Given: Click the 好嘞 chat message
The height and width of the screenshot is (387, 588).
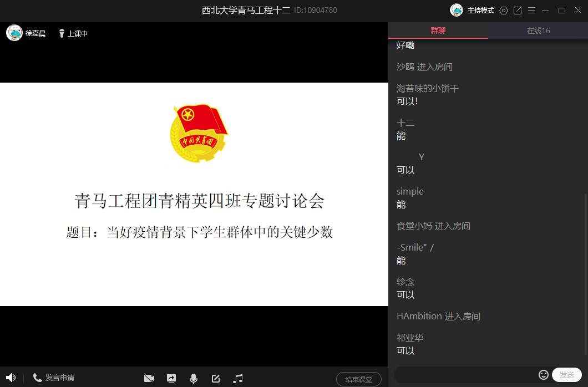Looking at the screenshot, I should pyautogui.click(x=405, y=45).
